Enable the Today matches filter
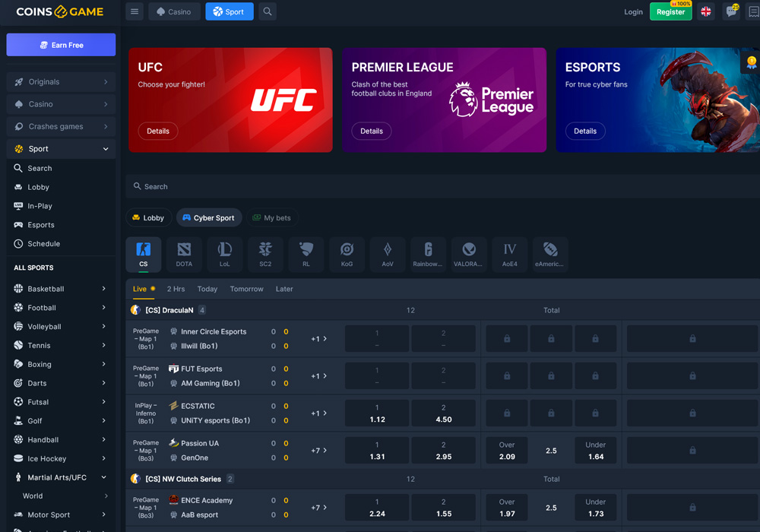Screen dimensions: 760x532 207,289
